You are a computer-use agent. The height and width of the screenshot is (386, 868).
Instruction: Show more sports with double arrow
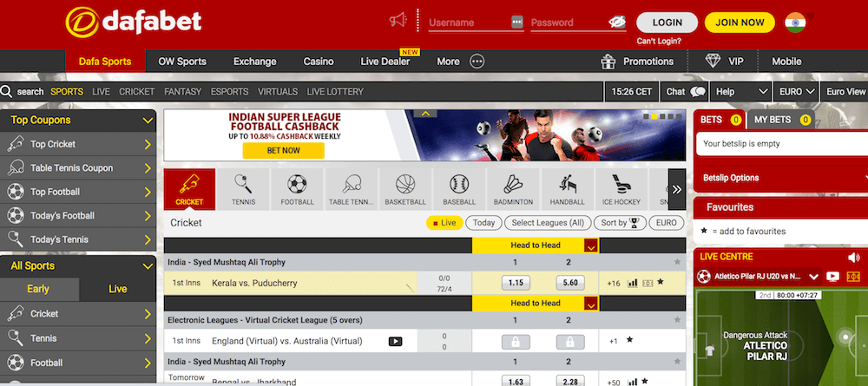(x=676, y=189)
